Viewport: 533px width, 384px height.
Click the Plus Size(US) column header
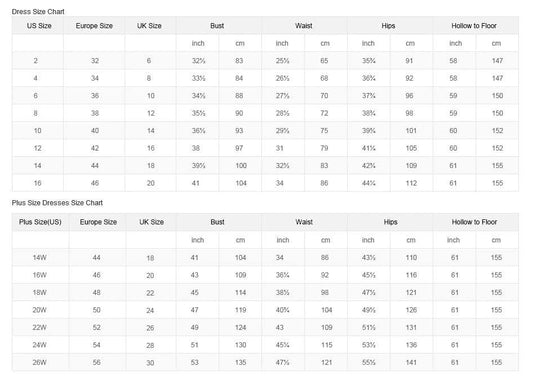40,222
